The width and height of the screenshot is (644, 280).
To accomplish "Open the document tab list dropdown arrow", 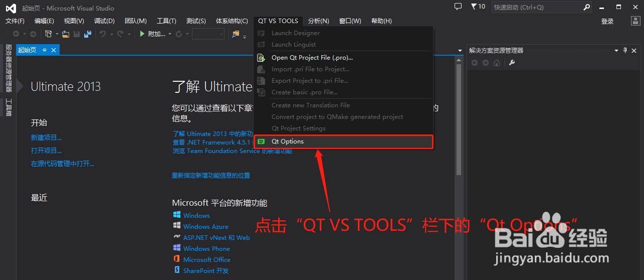I will point(460,50).
